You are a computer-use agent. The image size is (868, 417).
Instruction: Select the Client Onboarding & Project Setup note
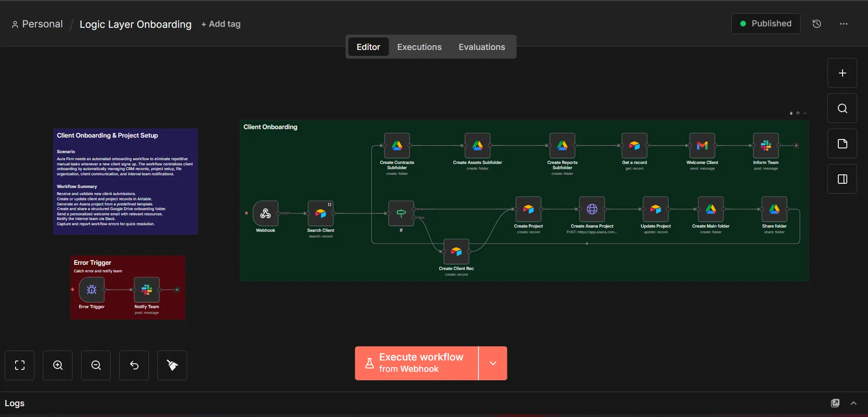125,182
